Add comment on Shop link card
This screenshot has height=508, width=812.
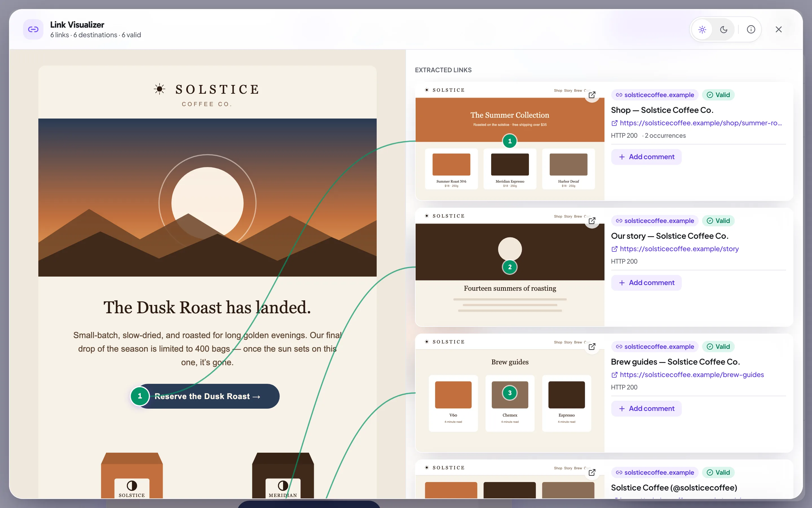click(x=646, y=157)
